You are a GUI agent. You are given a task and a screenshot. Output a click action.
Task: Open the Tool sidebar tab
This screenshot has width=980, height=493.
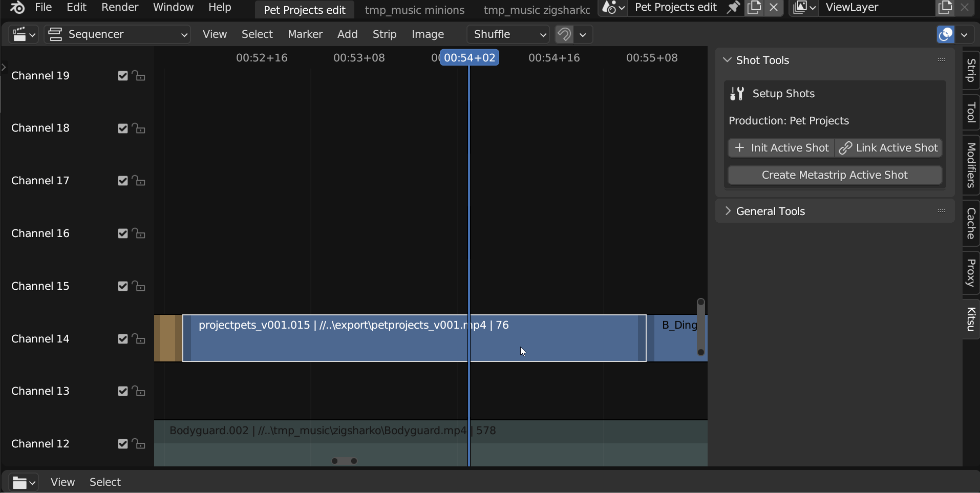(x=971, y=112)
